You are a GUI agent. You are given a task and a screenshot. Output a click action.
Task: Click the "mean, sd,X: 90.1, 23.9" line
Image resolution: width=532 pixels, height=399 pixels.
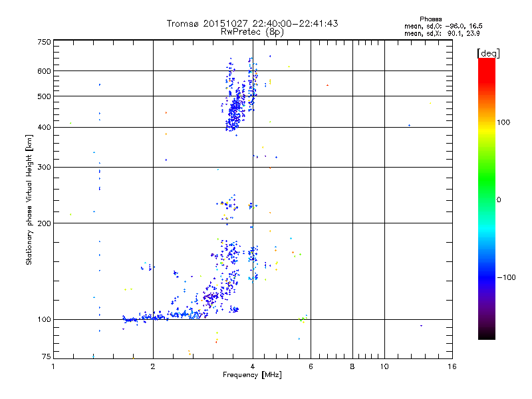pyautogui.click(x=442, y=33)
